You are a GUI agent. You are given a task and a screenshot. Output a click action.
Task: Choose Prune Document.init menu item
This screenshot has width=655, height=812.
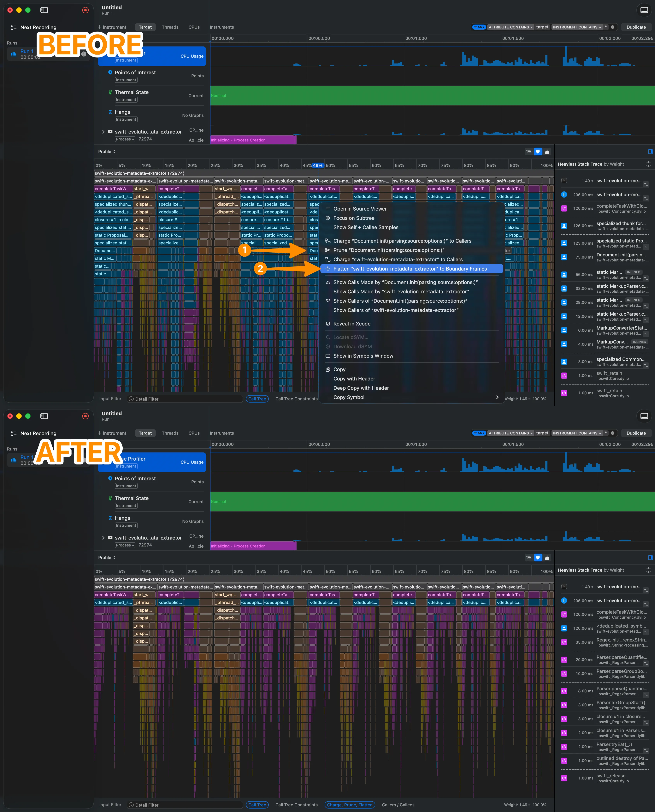click(x=412, y=250)
